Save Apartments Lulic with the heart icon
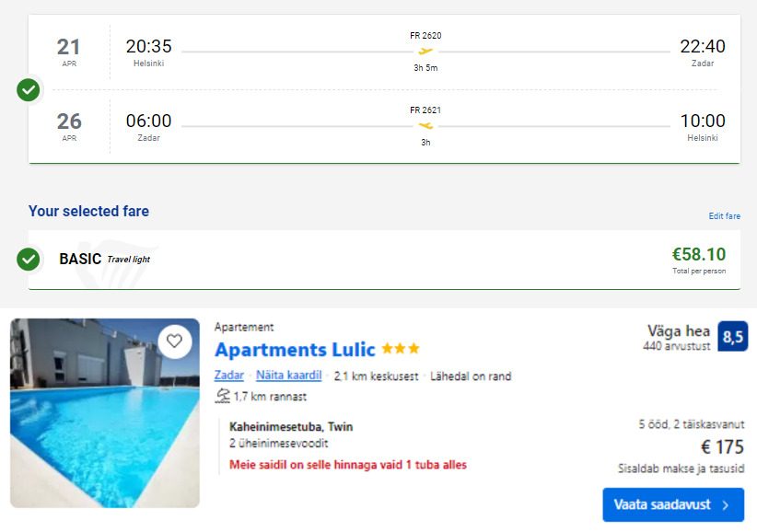 click(x=174, y=341)
